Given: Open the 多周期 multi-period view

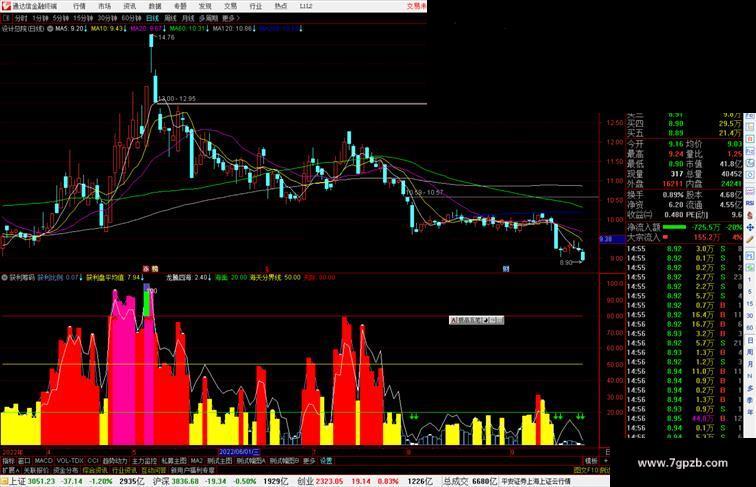Looking at the screenshot, I should point(208,18).
